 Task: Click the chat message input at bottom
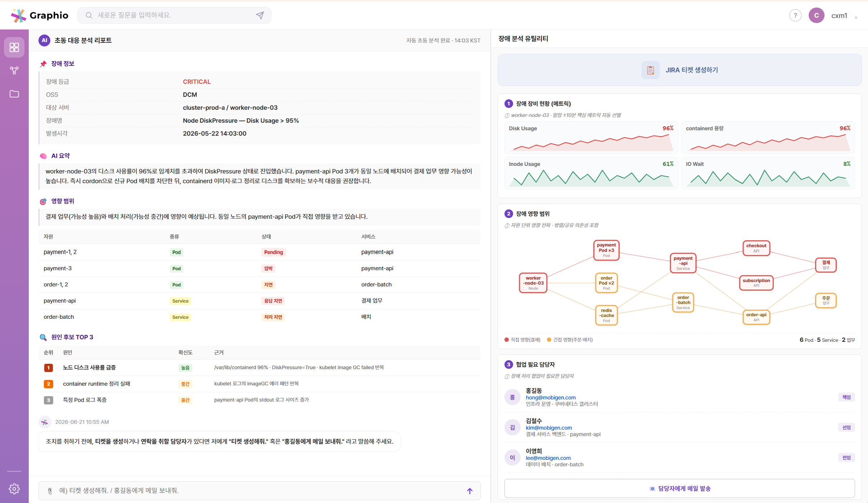point(259,491)
